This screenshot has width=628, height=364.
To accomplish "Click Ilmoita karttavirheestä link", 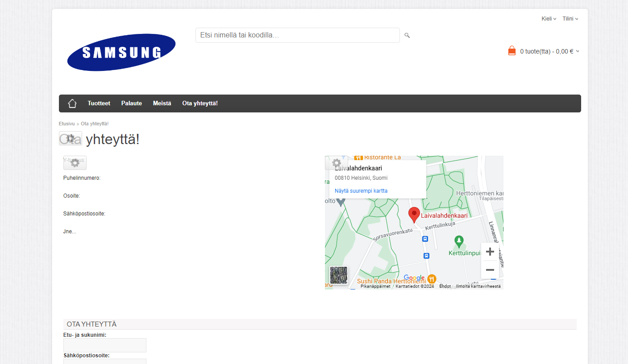I will pos(478,286).
